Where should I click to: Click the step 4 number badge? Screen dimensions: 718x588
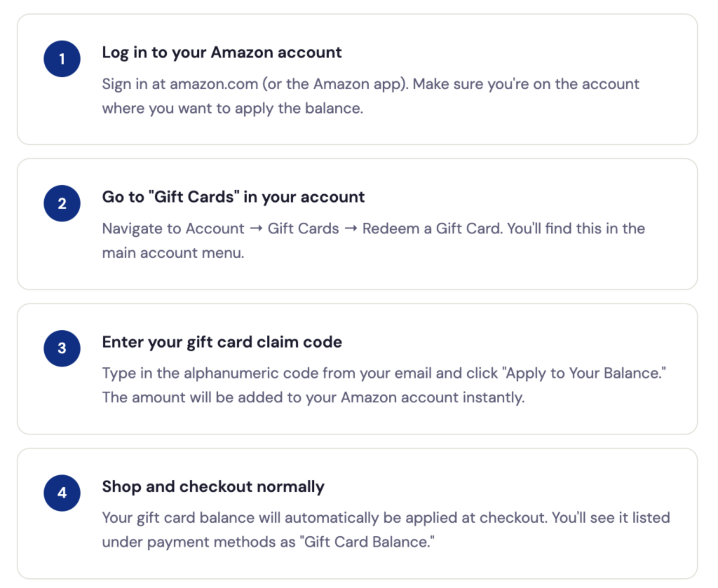click(x=62, y=493)
